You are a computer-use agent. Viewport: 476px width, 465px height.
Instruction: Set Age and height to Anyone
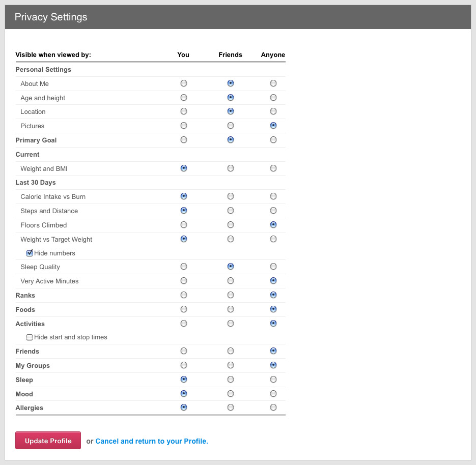coord(273,97)
